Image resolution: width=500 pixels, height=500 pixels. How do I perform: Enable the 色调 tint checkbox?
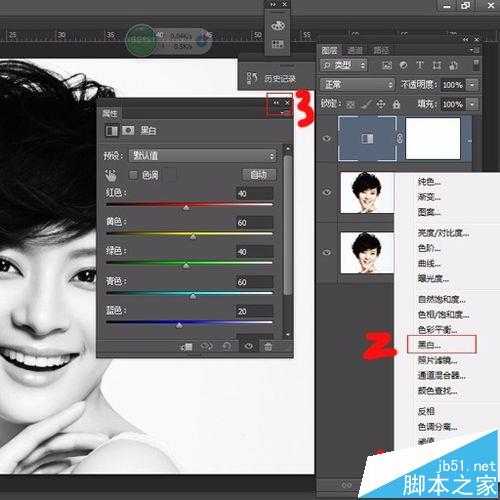(133, 175)
